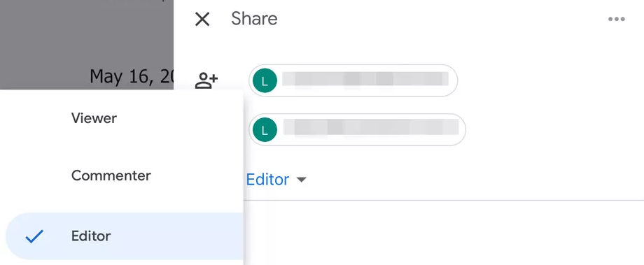
Task: Click the green L avatar in the second recipient chip
Action: click(265, 129)
